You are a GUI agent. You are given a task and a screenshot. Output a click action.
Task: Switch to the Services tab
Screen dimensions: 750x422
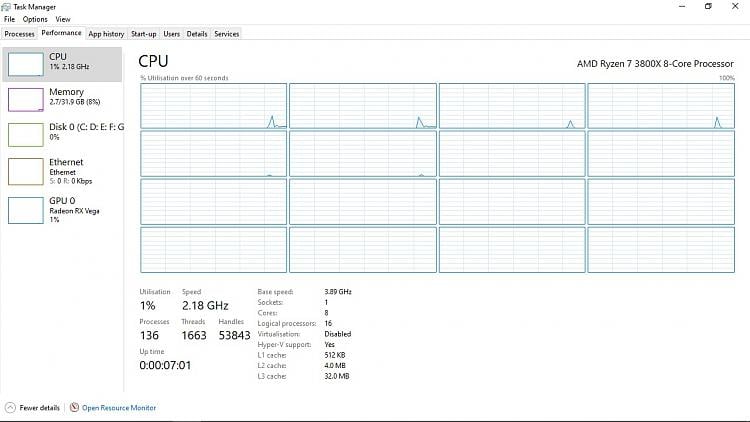(227, 34)
